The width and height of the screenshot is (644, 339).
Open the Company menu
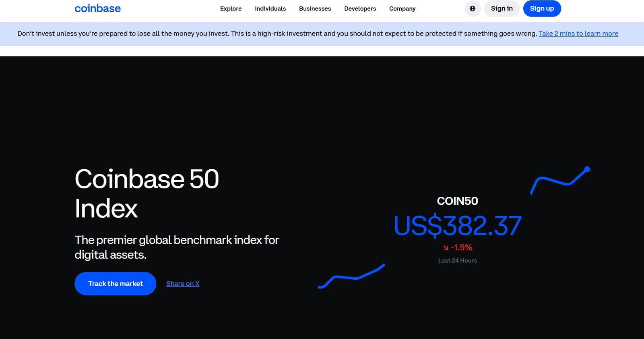pos(402,8)
